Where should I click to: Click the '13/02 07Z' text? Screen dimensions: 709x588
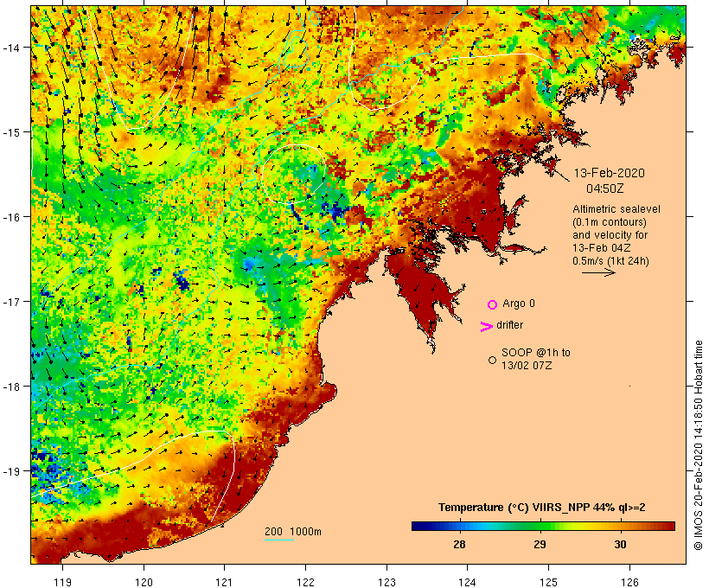coord(527,366)
